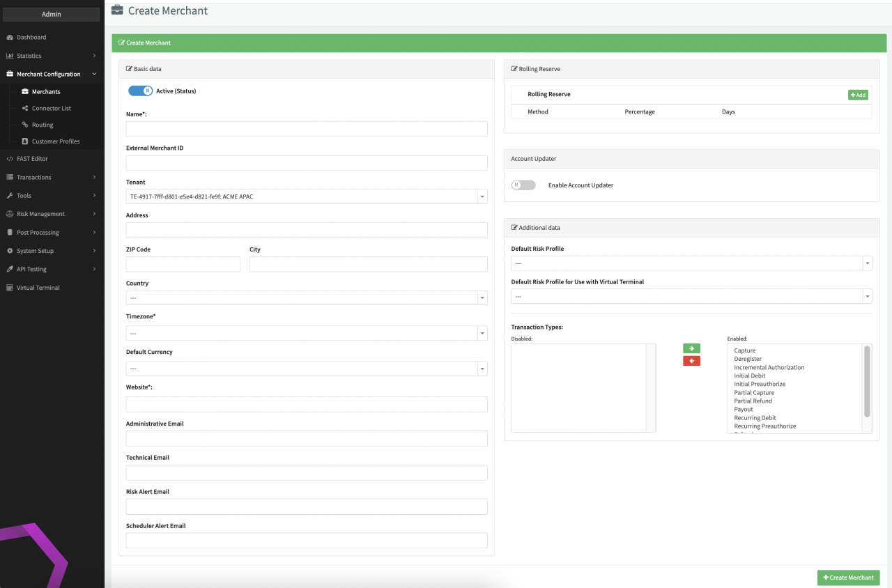Open the Default Risk Profile dropdown
The image size is (892, 588).
(x=867, y=263)
